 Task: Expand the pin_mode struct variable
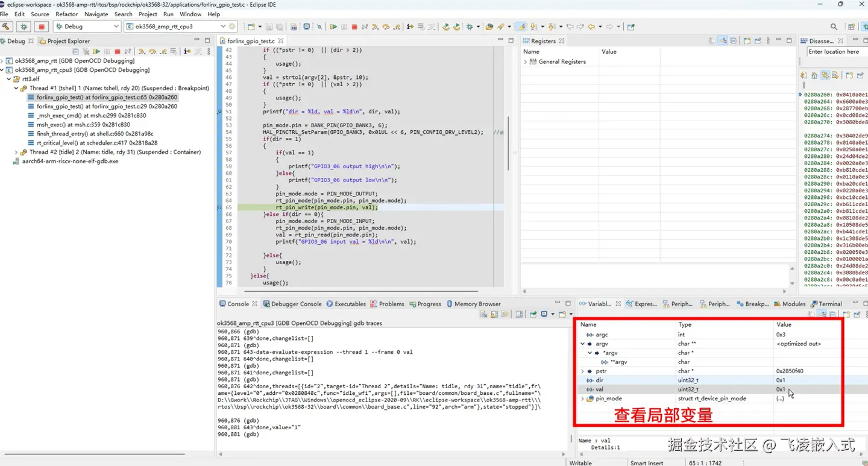click(x=582, y=398)
